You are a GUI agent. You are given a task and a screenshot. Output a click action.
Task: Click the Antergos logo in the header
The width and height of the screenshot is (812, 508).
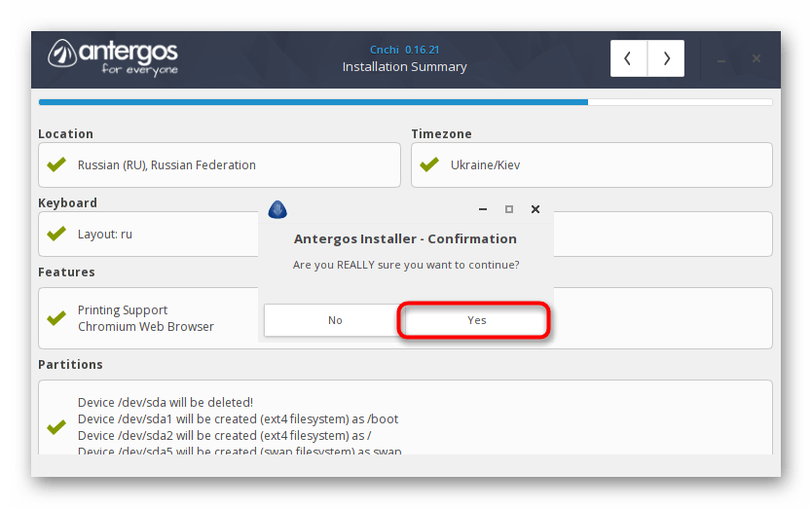114,57
